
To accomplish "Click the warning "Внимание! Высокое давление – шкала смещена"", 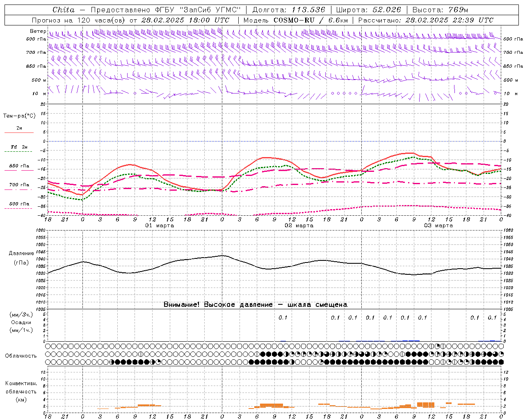I will coord(256,305).
